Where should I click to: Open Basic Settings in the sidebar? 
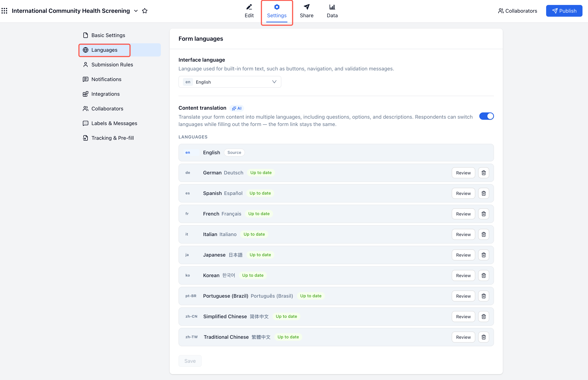tap(120, 35)
